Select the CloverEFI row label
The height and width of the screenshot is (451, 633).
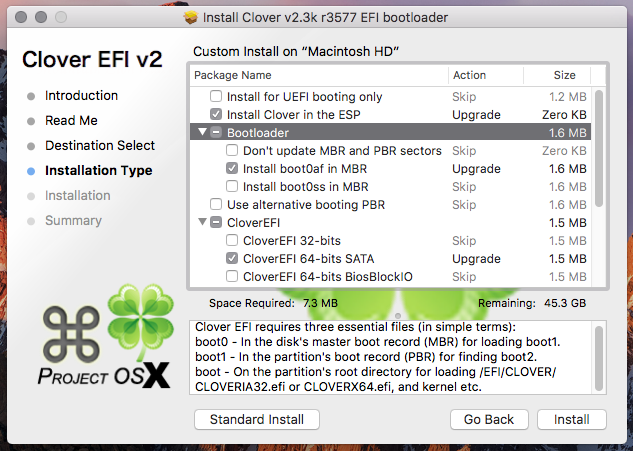pyautogui.click(x=254, y=223)
